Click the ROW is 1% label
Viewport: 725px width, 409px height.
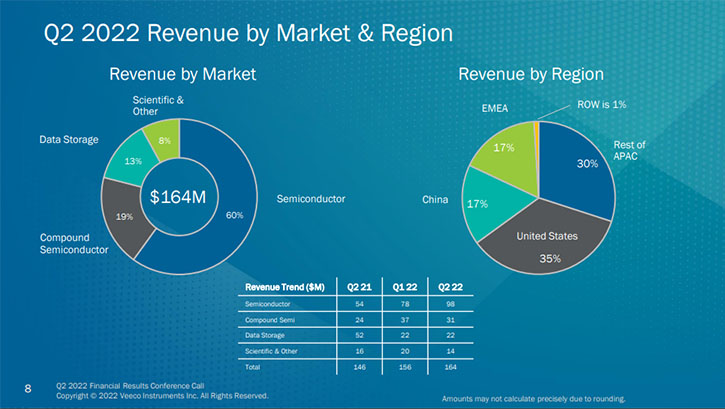click(602, 104)
